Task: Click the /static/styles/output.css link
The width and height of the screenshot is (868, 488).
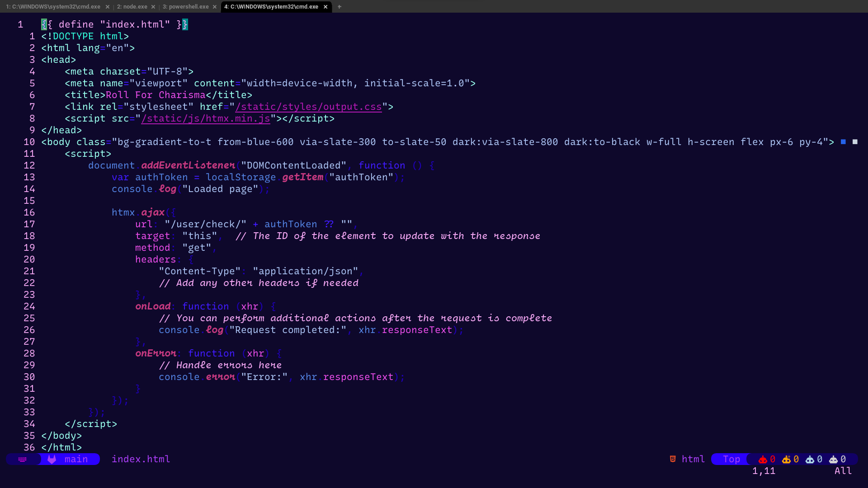Action: (x=308, y=107)
